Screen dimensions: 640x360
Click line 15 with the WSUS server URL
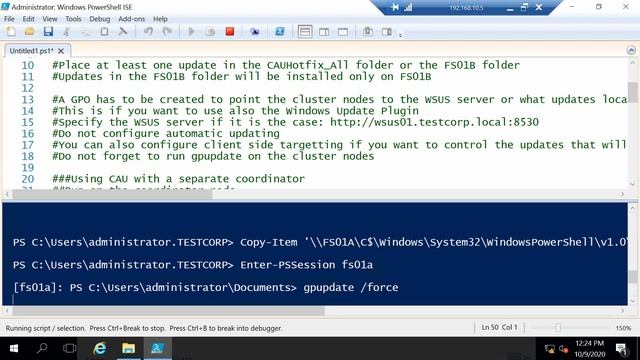pos(296,122)
